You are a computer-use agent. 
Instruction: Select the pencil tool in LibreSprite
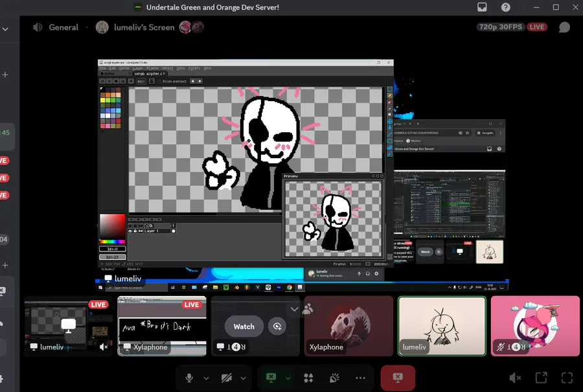coord(390,96)
